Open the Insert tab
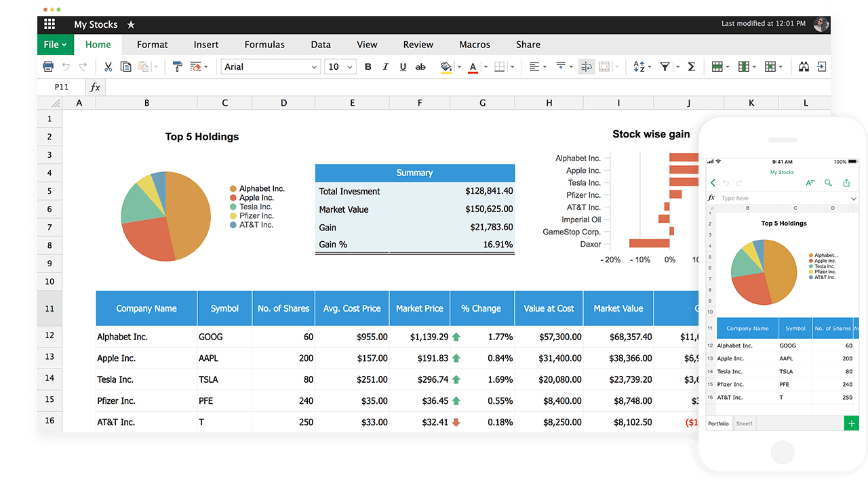 tap(206, 45)
